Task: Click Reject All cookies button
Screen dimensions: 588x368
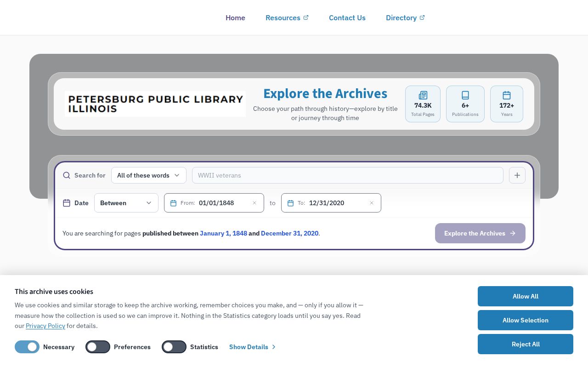Action: (526, 344)
